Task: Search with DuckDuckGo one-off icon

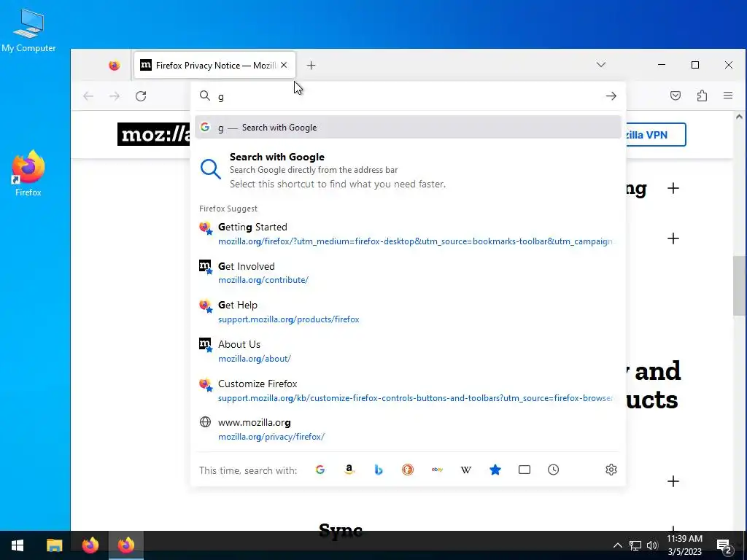Action: [x=407, y=470]
